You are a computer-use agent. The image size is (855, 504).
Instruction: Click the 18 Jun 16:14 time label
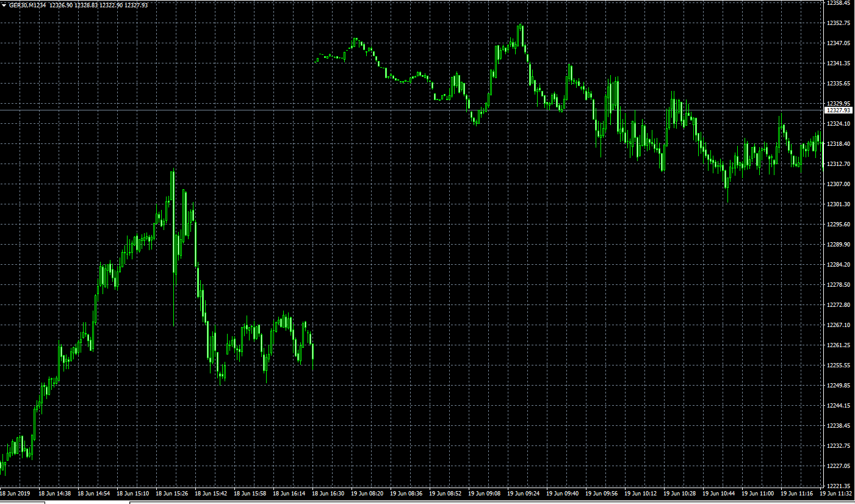(289, 493)
